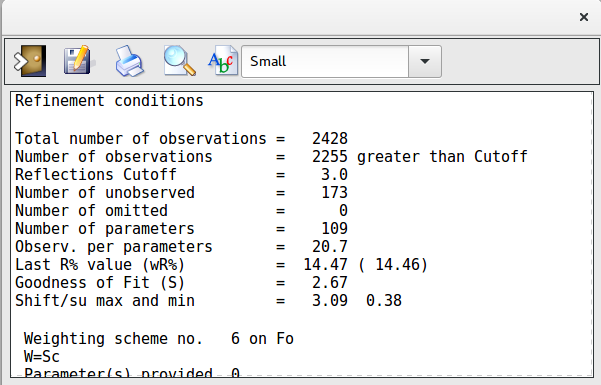Click the Total number of observations label
601x385 pixels.
point(141,138)
